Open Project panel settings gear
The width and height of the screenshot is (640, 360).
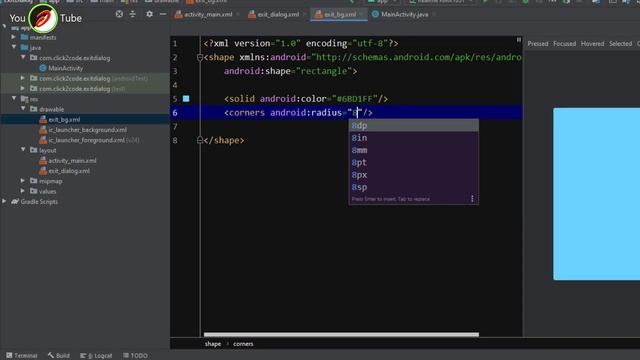(149, 14)
